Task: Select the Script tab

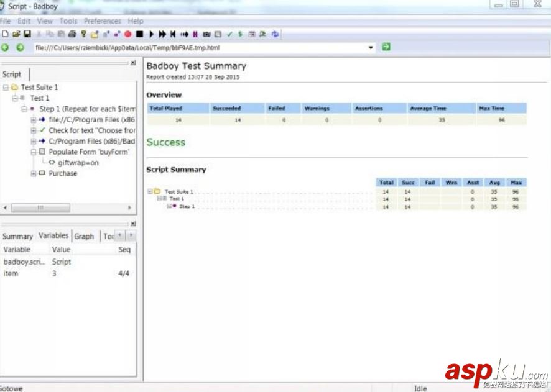Action: tap(12, 75)
